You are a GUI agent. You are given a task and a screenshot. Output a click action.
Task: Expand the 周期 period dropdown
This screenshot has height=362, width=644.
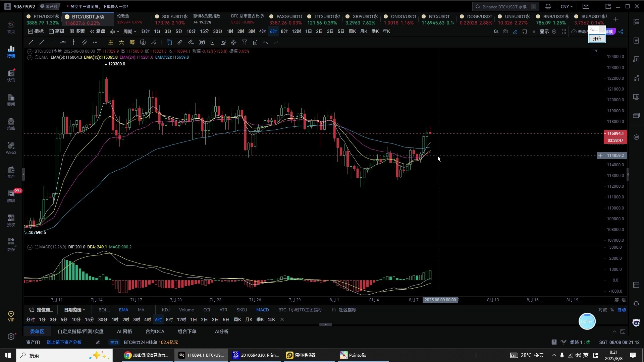pyautogui.click(x=130, y=32)
